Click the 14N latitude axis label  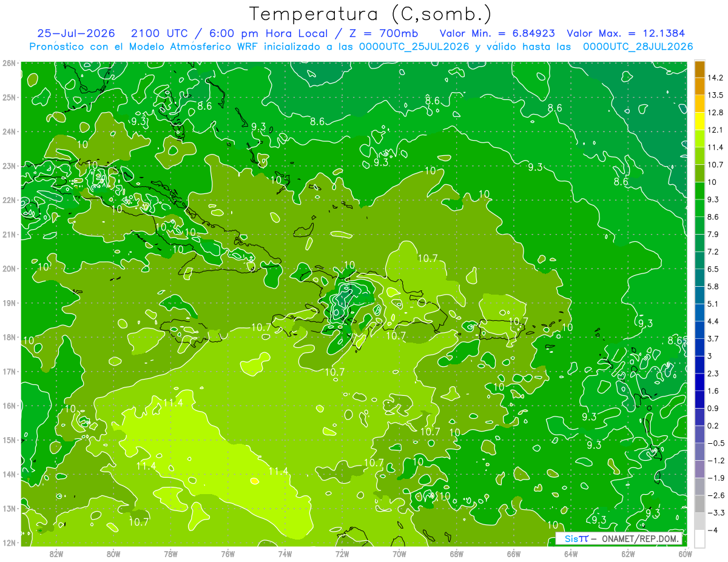(x=8, y=474)
